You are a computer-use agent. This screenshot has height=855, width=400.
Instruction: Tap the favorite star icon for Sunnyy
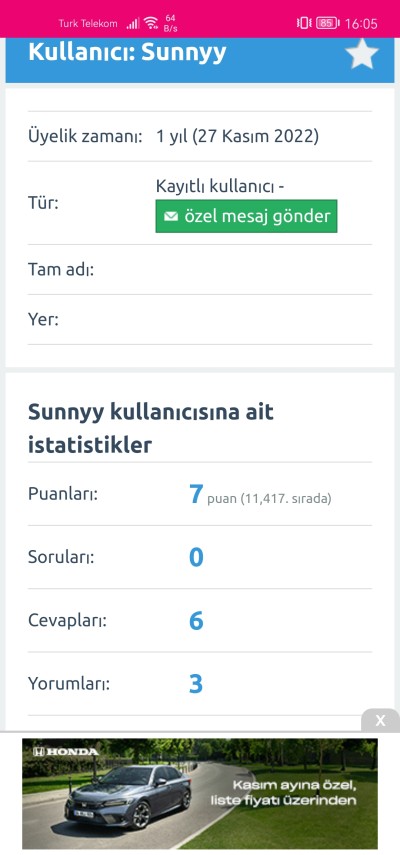[362, 55]
